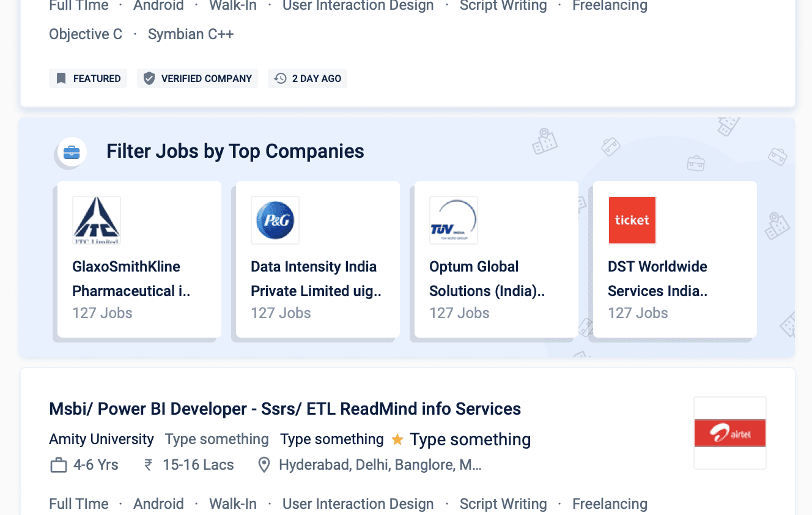This screenshot has height=515, width=812.
Task: Click the 4-6 Yrs experience text
Action: (96, 465)
